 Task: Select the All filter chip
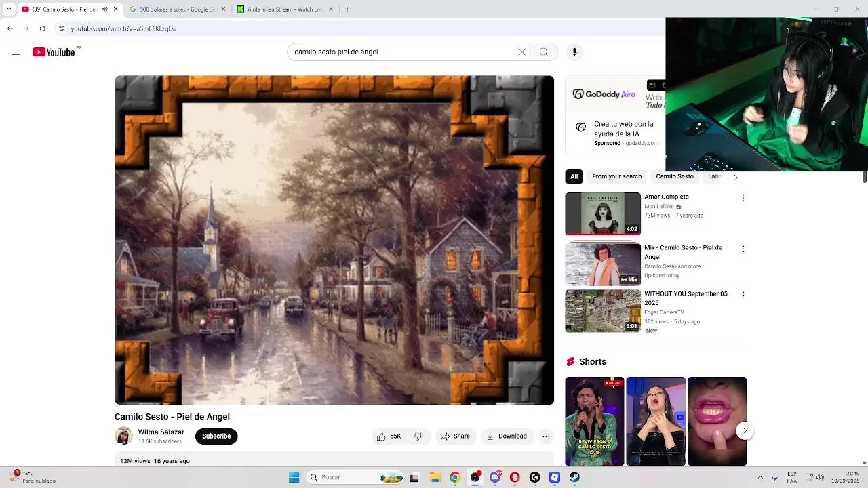point(574,176)
